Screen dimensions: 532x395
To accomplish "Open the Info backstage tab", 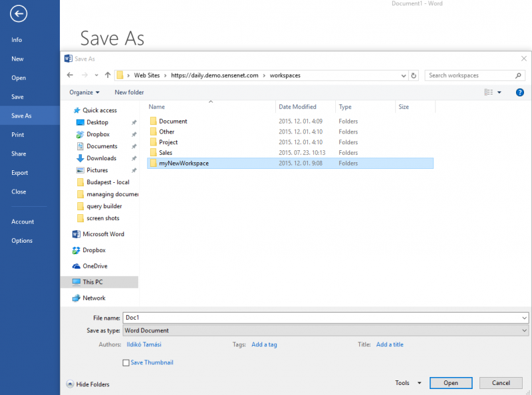I will 17,40.
